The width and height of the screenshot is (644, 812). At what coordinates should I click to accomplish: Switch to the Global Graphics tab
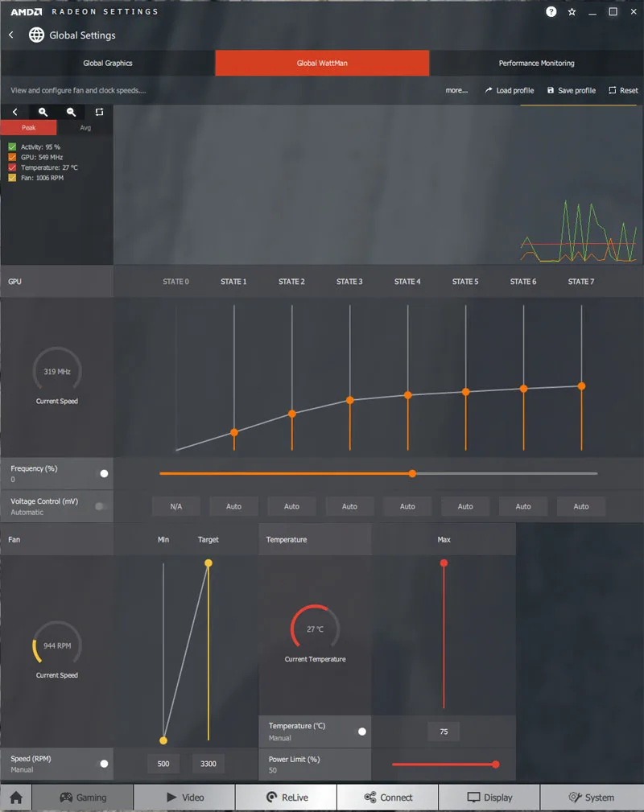point(108,64)
